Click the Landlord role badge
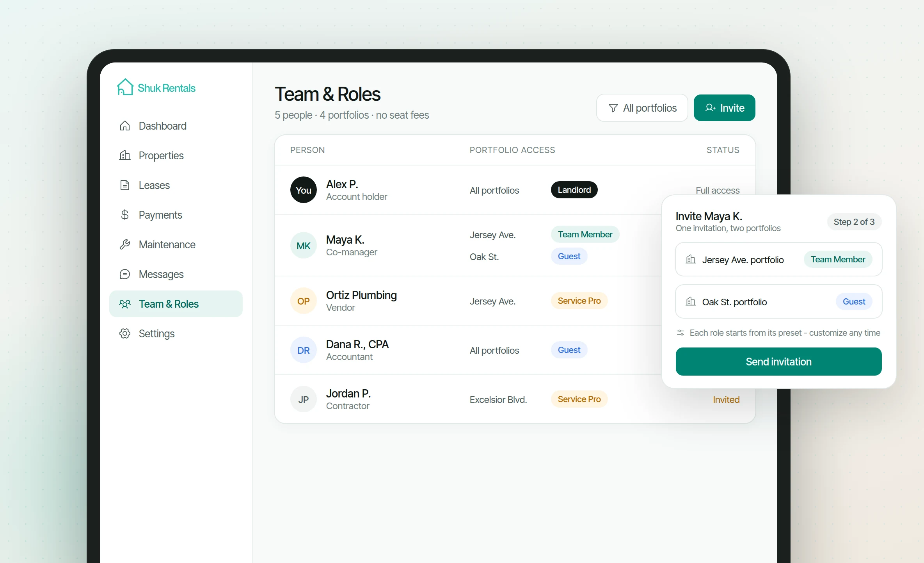Image resolution: width=924 pixels, height=563 pixels. [574, 190]
